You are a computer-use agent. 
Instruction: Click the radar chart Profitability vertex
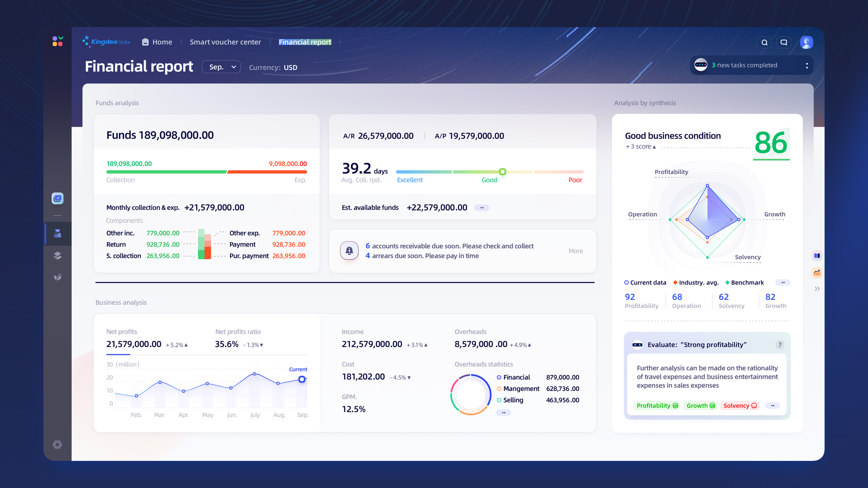(x=707, y=186)
